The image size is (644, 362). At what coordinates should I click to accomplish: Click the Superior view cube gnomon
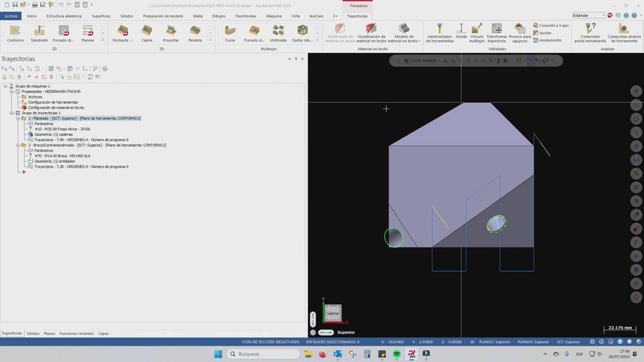tap(333, 312)
